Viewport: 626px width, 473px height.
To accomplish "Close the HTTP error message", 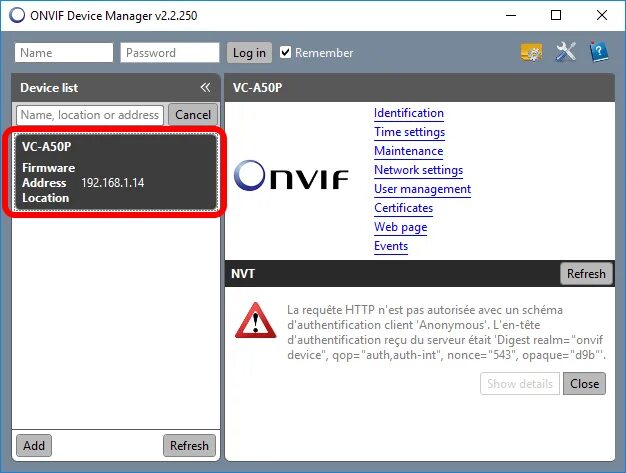I will tap(584, 384).
